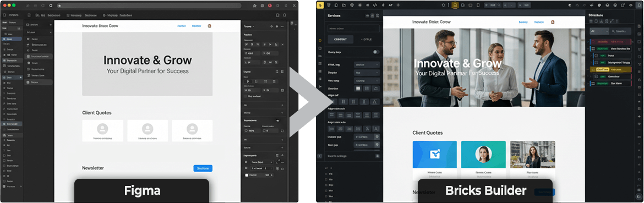Image resolution: width=644 pixels, height=203 pixels.
Task: Click the search field in Structure panel
Action: point(620,31)
